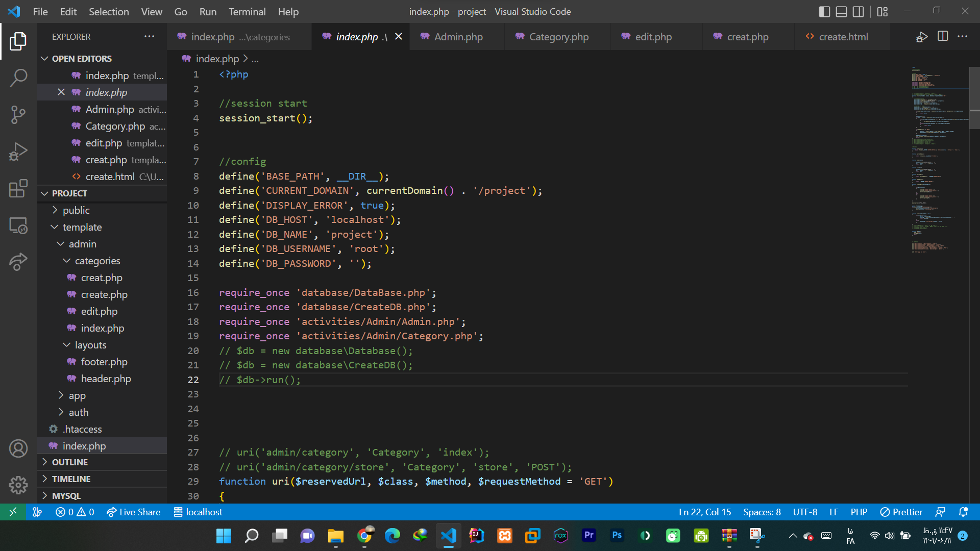Open the Run and Debug view
980x551 pixels.
click(18, 152)
